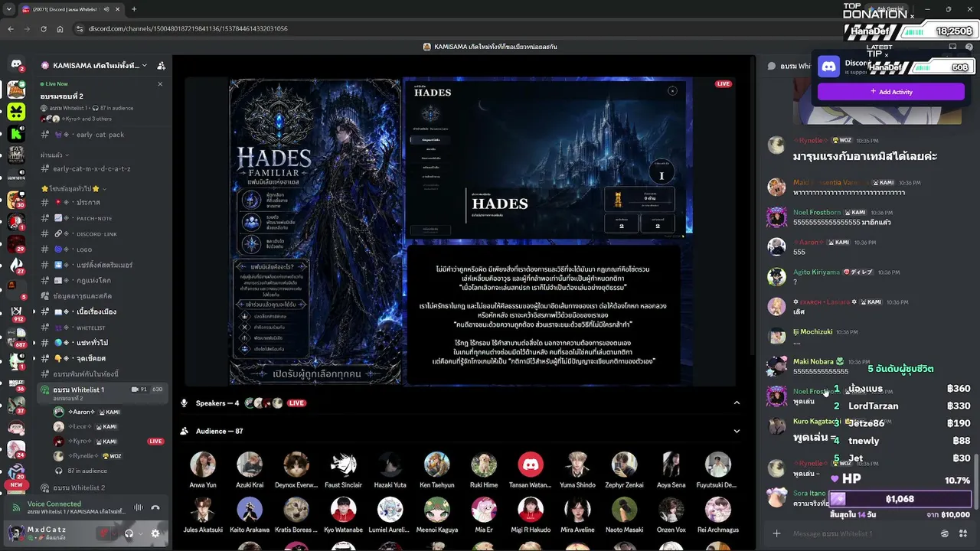This screenshot has height=551, width=980.
Task: Collapse the Speakers section chevron
Action: pos(737,403)
